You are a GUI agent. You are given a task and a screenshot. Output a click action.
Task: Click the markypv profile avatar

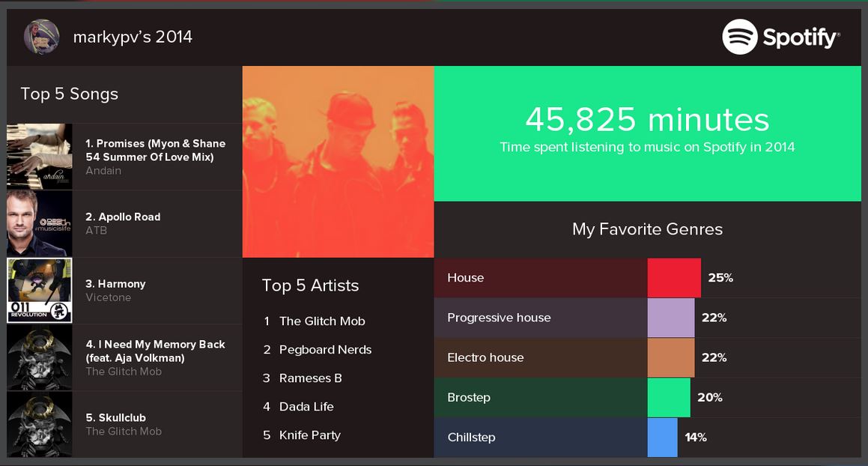pos(41,37)
